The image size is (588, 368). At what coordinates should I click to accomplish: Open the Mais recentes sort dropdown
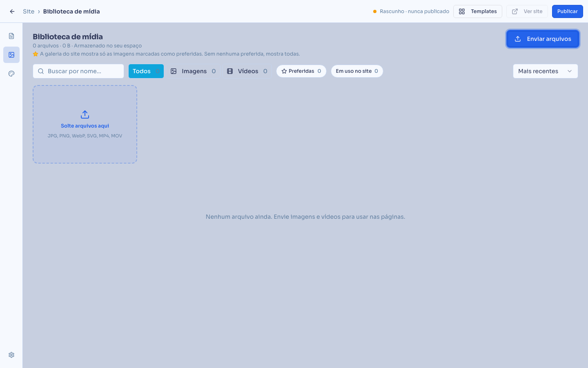coord(546,71)
